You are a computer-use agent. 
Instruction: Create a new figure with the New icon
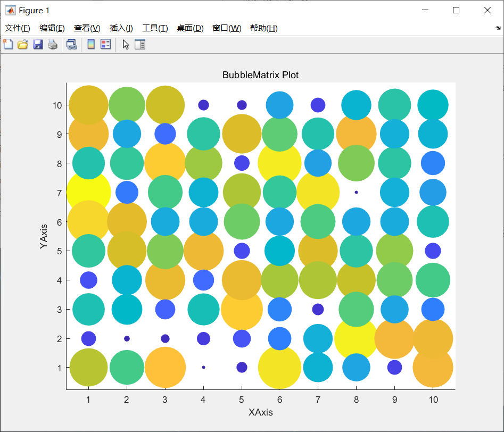pyautogui.click(x=8, y=44)
